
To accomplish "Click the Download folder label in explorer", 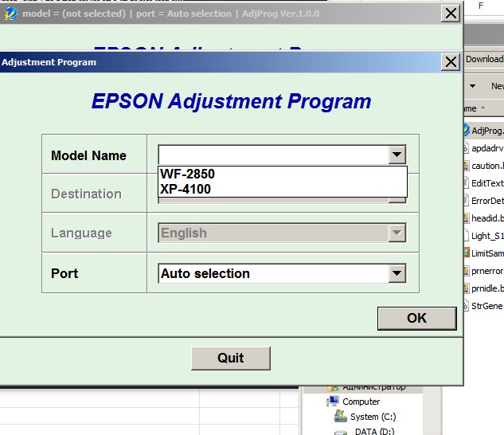I will [485, 59].
